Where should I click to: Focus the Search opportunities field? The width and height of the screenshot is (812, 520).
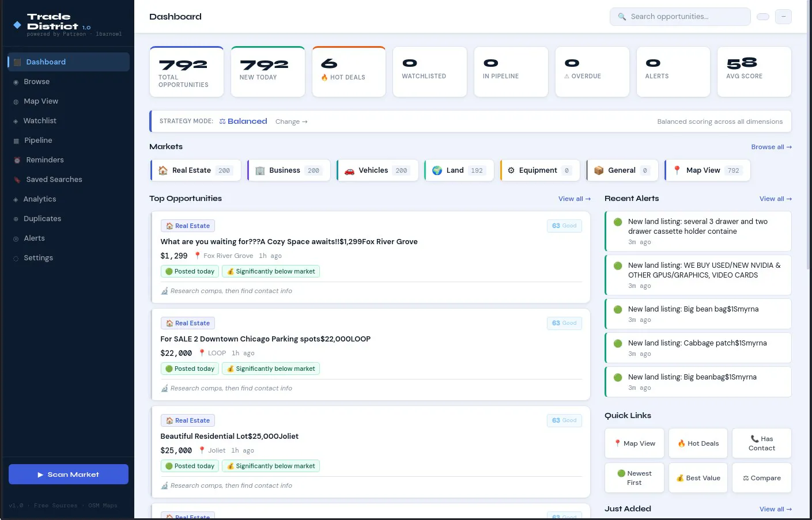click(x=680, y=17)
